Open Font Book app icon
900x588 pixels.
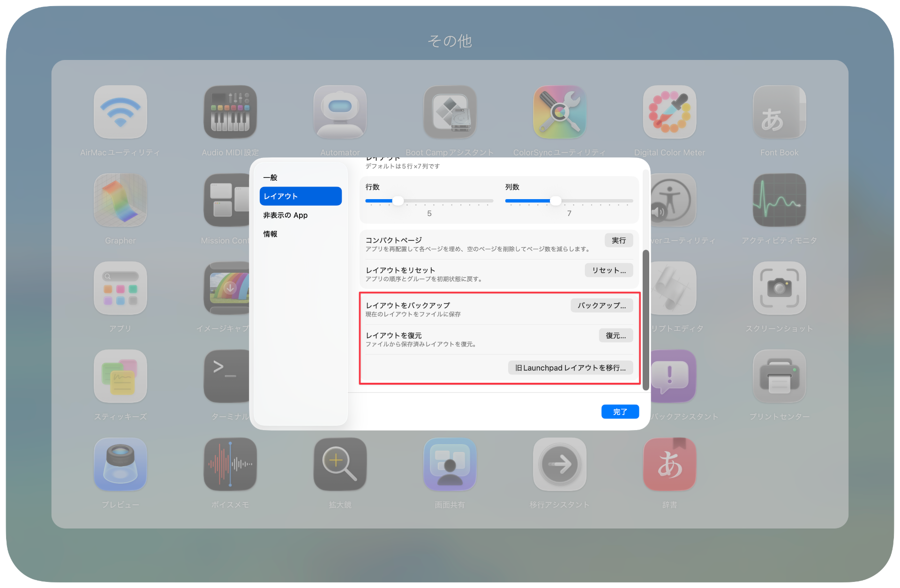pyautogui.click(x=779, y=112)
